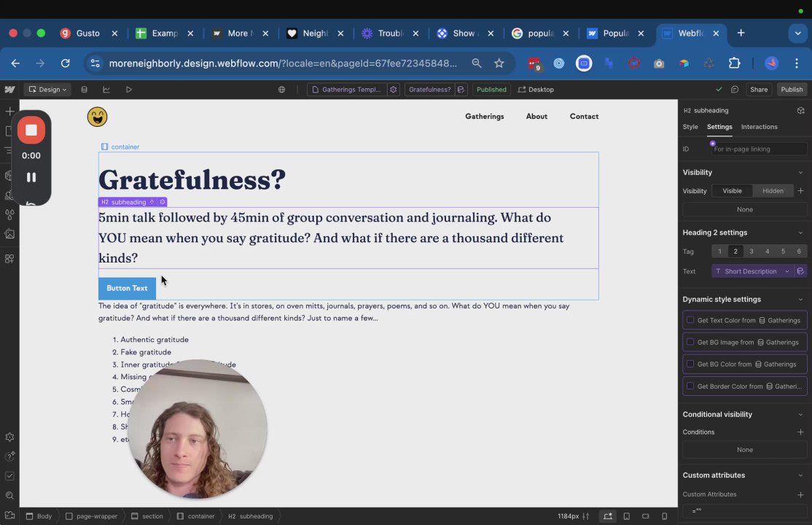Reload the browser page

pos(66,63)
